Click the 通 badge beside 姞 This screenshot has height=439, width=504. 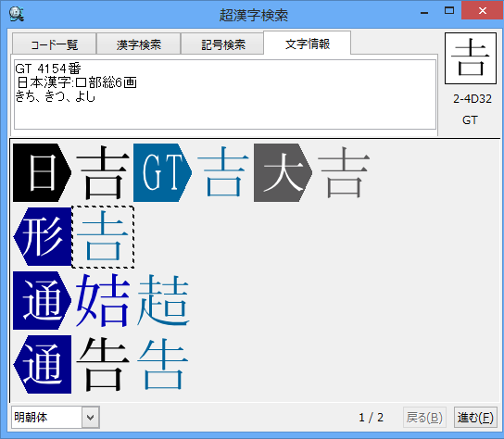[42, 300]
